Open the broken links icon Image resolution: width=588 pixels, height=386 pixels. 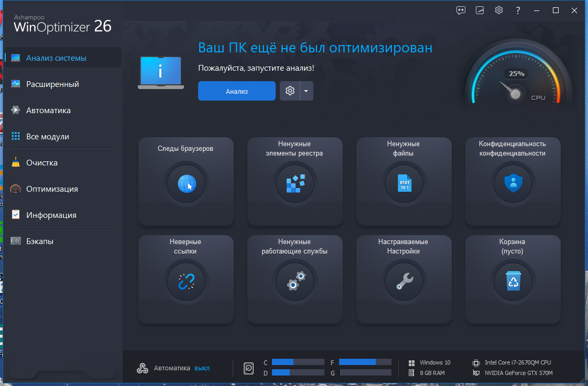tap(187, 282)
